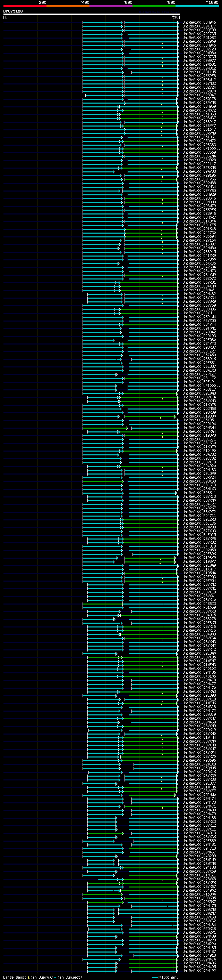
Task: Select hit label UniRef100_Q66PF8
Action: (x=199, y=76)
